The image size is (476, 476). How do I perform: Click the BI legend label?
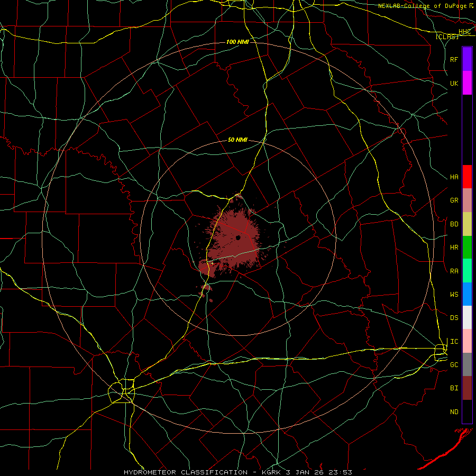(454, 388)
